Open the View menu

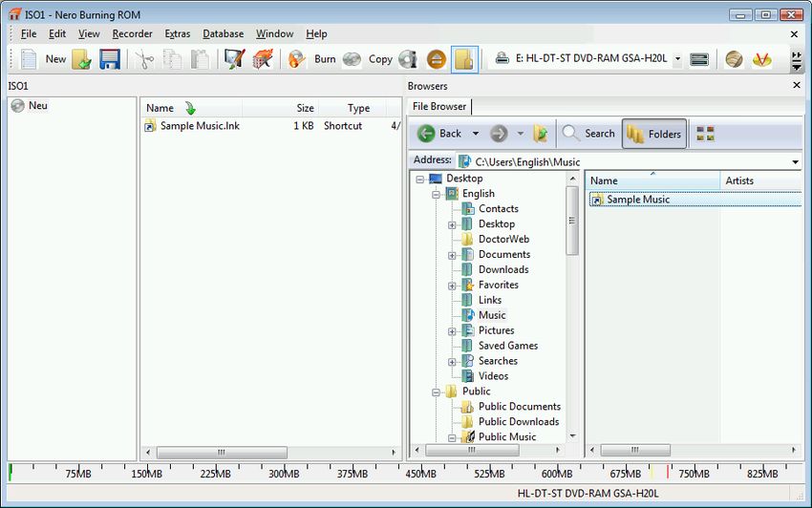(x=89, y=33)
